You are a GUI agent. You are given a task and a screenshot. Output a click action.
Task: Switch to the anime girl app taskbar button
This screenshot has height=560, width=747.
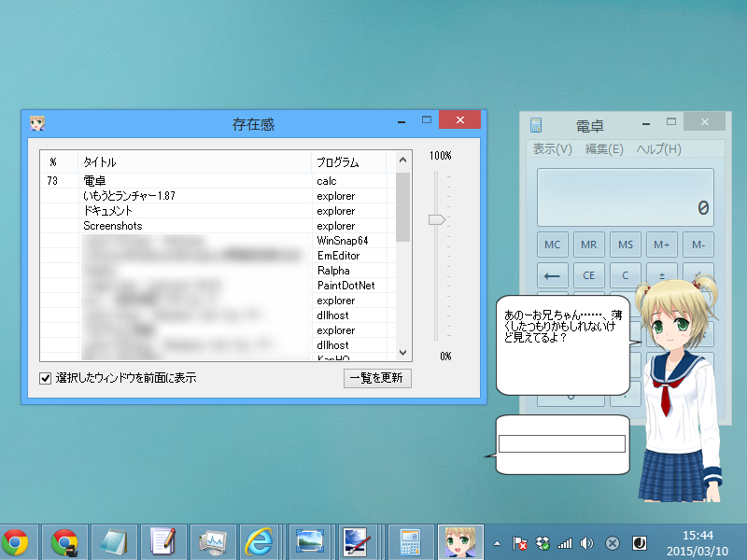pyautogui.click(x=460, y=542)
